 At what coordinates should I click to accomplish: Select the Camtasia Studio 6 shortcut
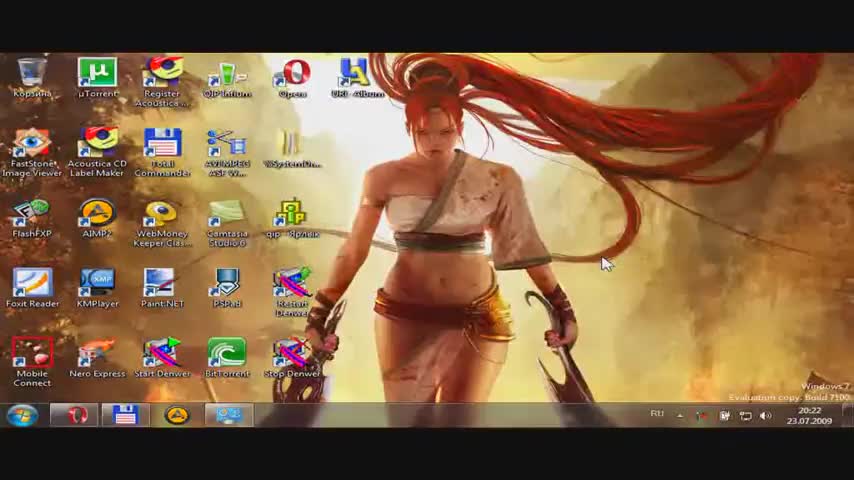tap(227, 215)
